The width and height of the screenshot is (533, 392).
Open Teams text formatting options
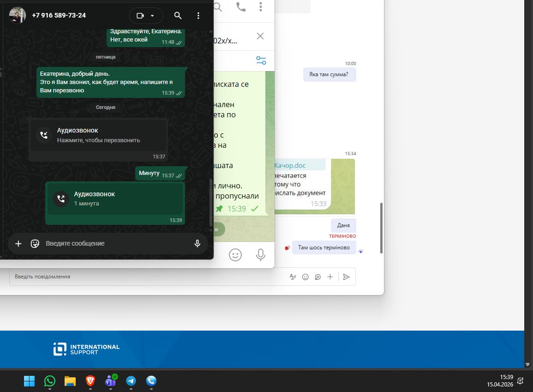coord(293,277)
